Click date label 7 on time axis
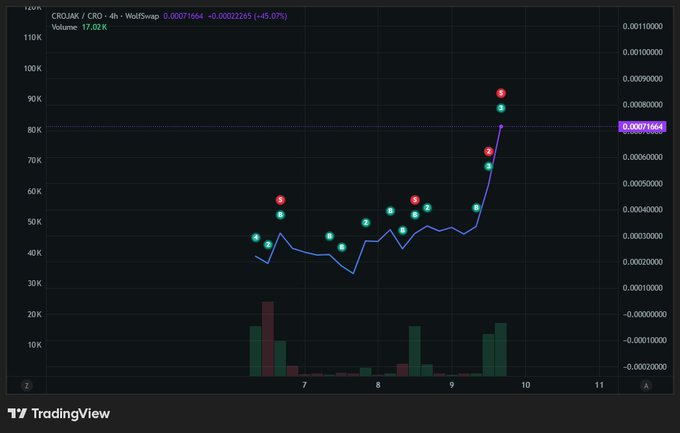 click(304, 385)
